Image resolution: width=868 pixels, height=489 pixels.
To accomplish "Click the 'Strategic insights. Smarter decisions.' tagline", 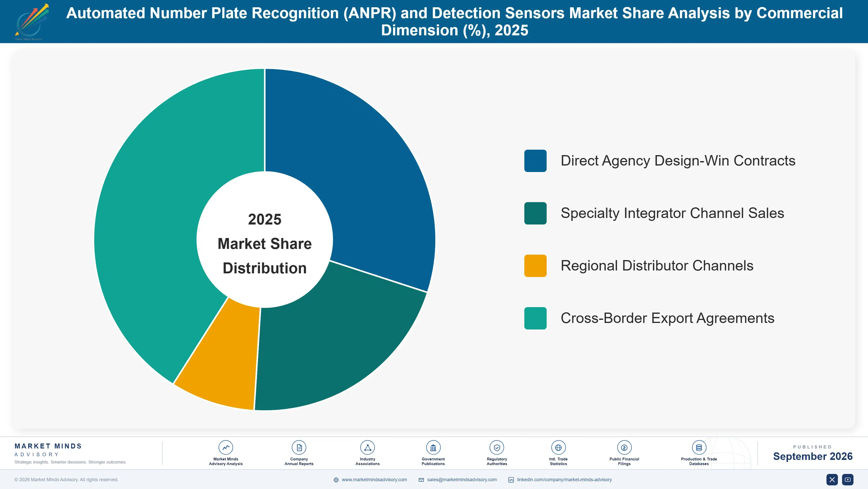I will point(70,462).
